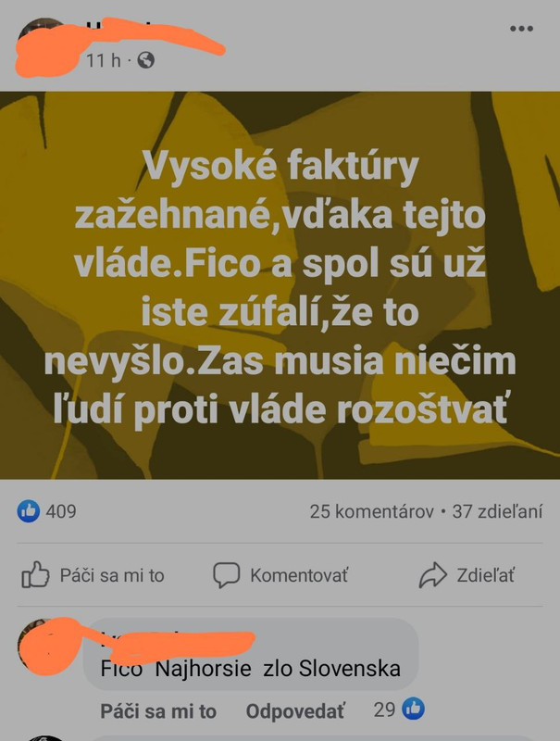560x741 pixels.
Task: Open the '25 komentárov' comments list
Action: coord(371,511)
